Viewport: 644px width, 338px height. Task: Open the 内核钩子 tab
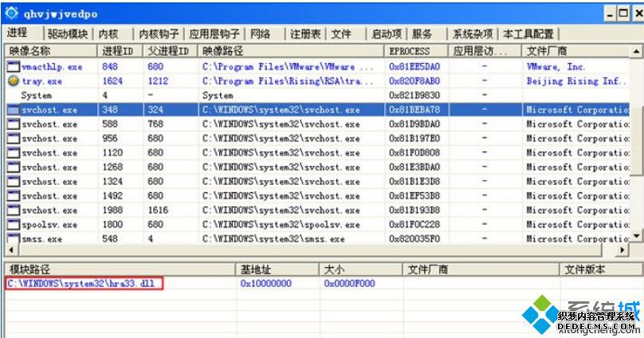(159, 33)
